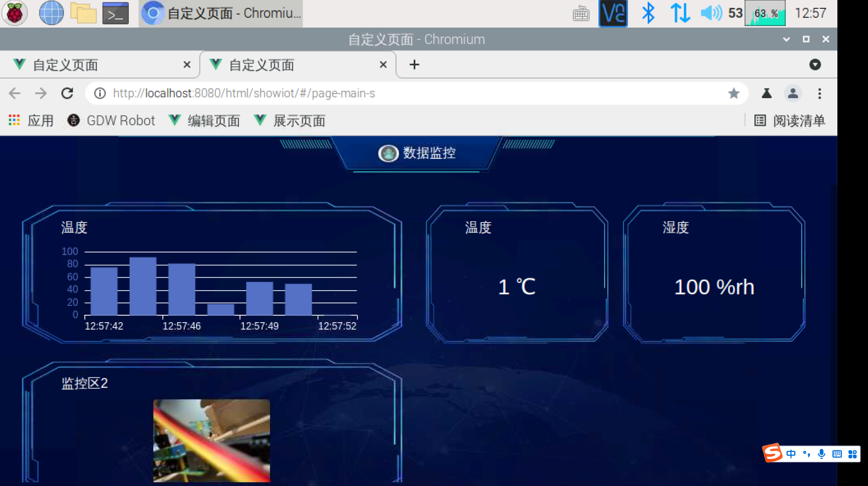868x486 pixels.
Task: Click the 湿度 panel title
Action: (x=675, y=227)
